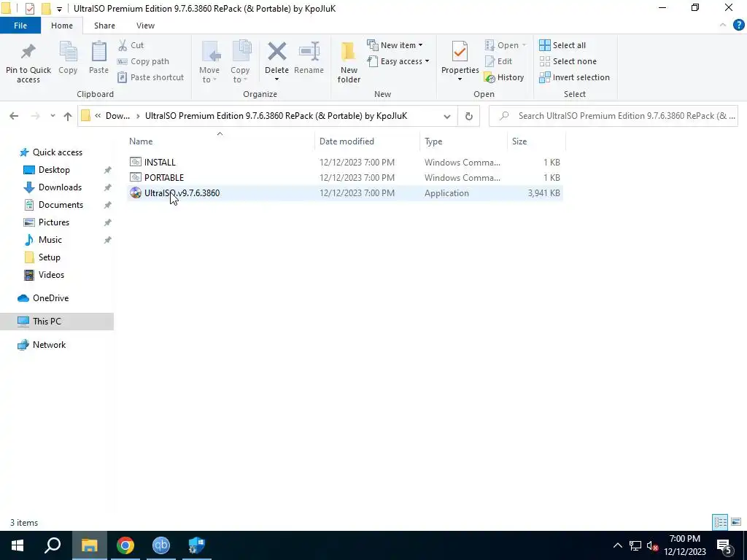Switch to the Home ribbon tab
Image resolution: width=747 pixels, height=560 pixels.
point(62,26)
